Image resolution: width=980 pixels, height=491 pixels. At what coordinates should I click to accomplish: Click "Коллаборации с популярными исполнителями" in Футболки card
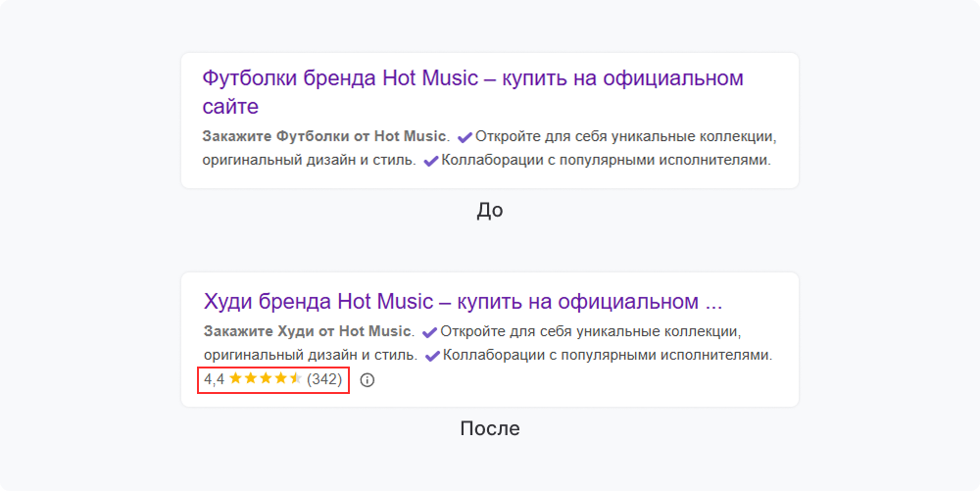tap(606, 161)
